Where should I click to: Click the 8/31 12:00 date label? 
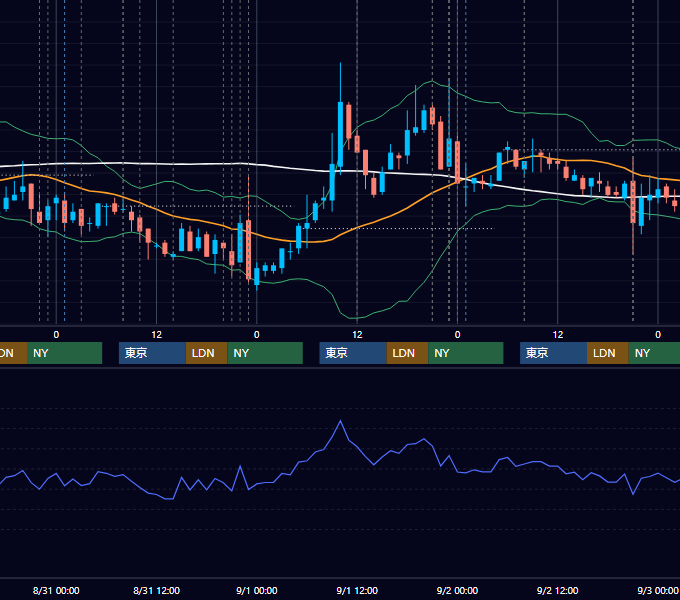pos(156,590)
